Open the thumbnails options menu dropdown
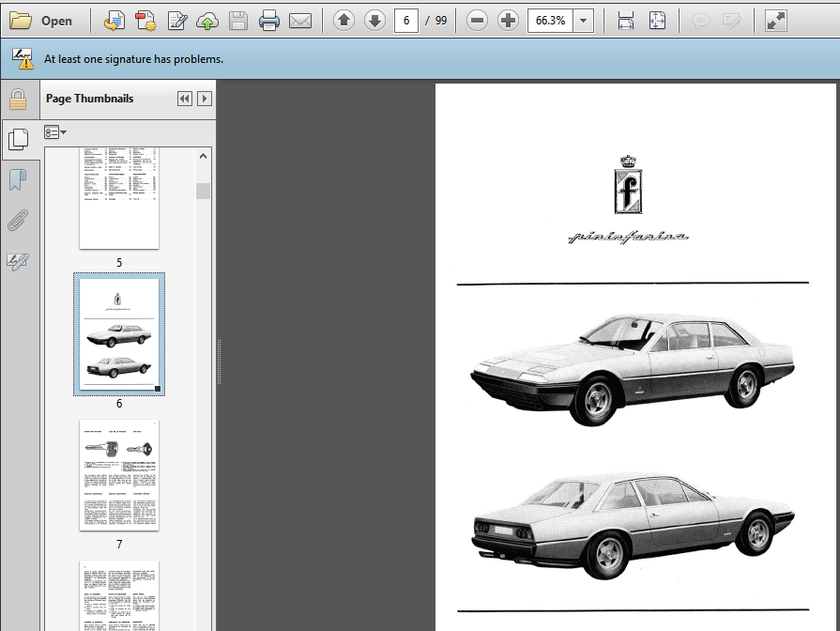 click(55, 131)
